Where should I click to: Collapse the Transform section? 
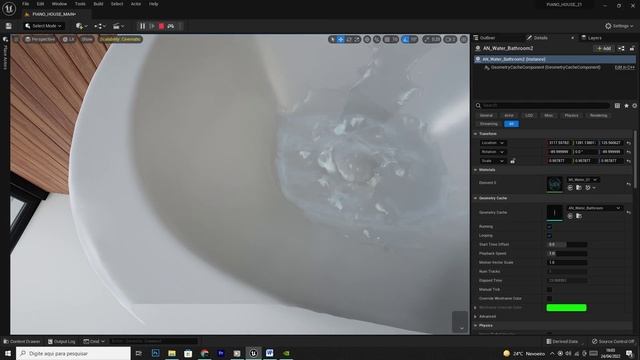click(476, 134)
